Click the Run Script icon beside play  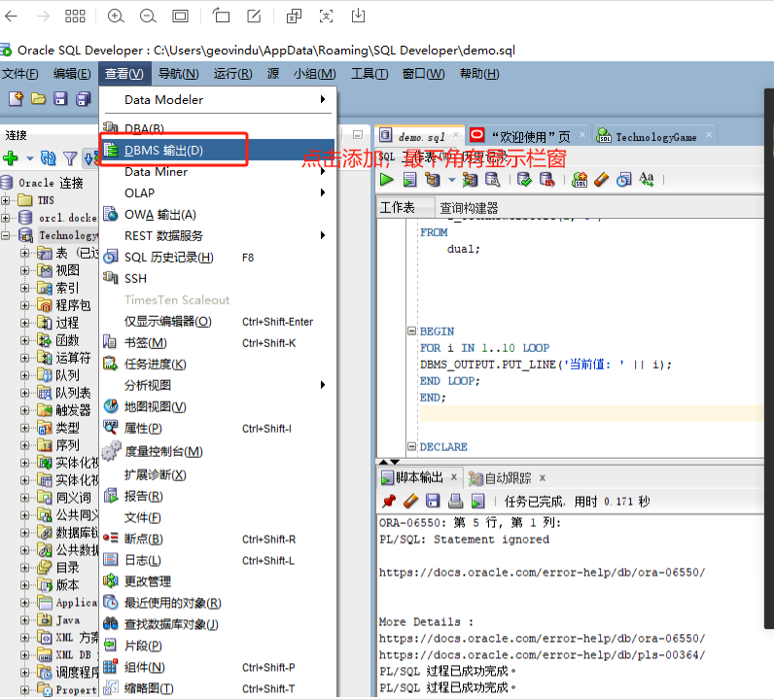coord(409,180)
